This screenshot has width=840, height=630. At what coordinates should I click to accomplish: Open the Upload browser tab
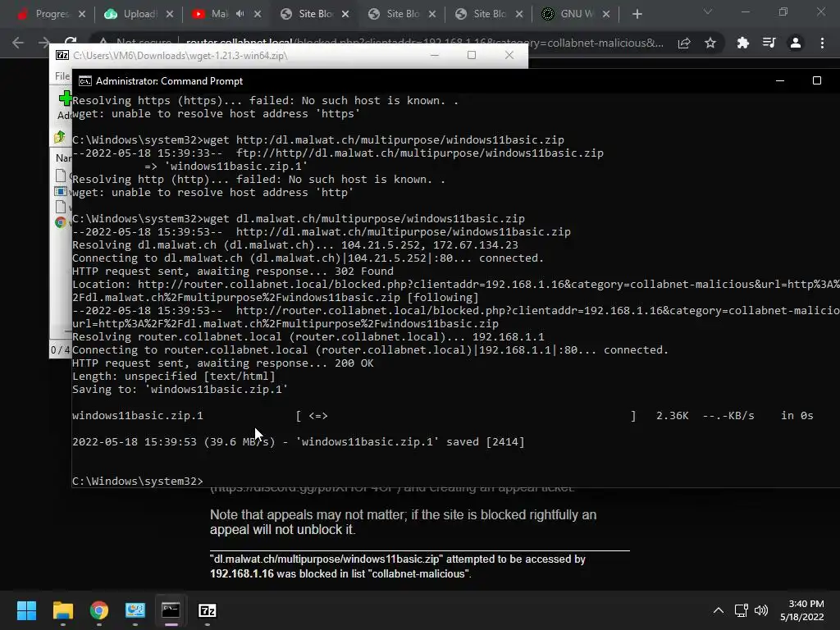click(x=134, y=14)
